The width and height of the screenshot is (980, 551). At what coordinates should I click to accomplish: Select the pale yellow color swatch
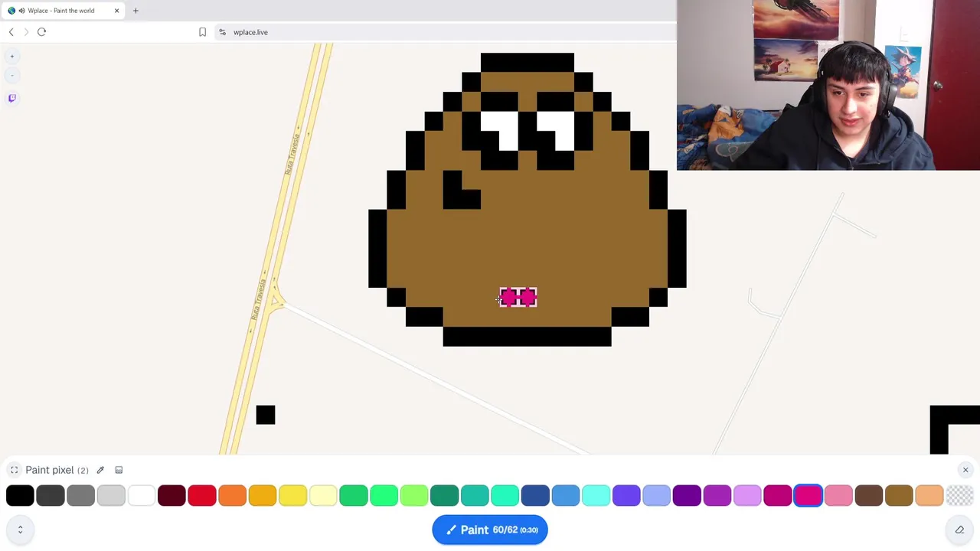pyautogui.click(x=323, y=496)
